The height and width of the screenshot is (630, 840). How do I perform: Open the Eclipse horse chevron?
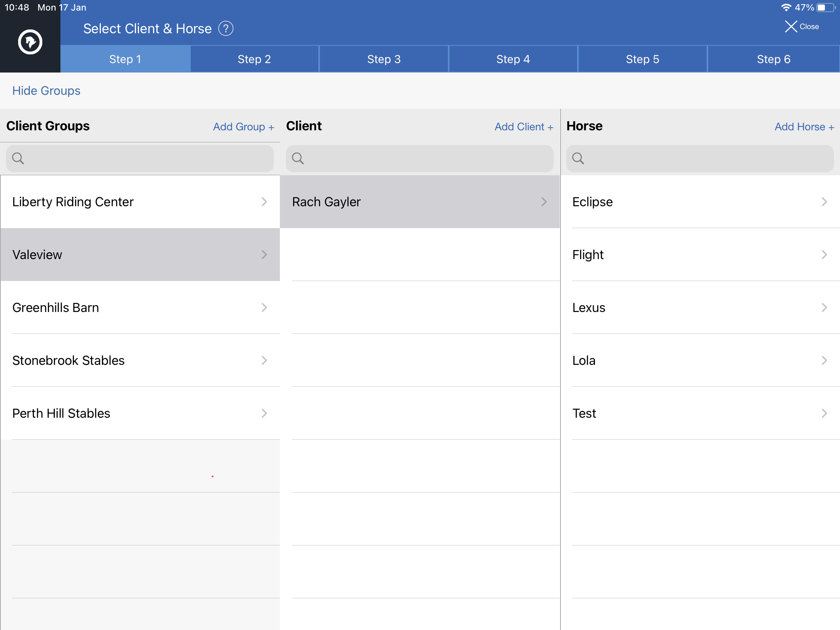[x=824, y=202]
